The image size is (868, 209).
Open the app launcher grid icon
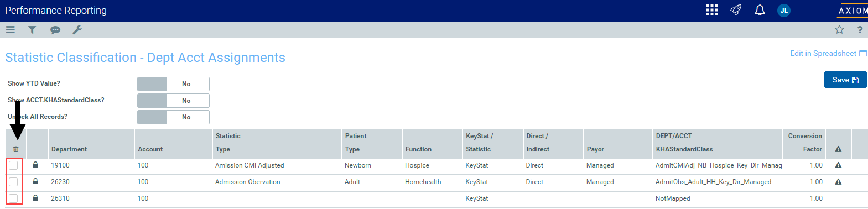click(x=712, y=10)
